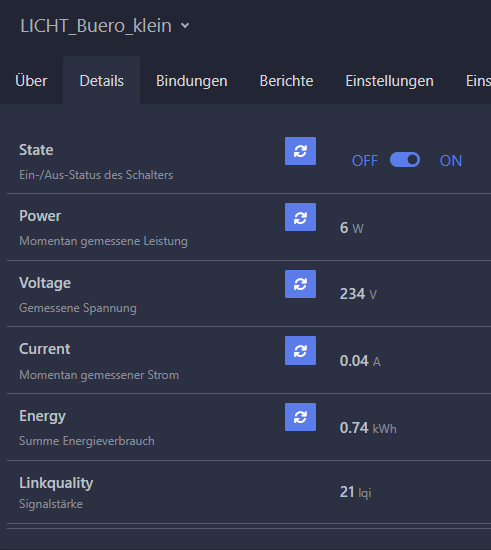The width and height of the screenshot is (491, 550).
Task: Click the Linkquality 21 lqi value
Action: pyautogui.click(x=355, y=492)
